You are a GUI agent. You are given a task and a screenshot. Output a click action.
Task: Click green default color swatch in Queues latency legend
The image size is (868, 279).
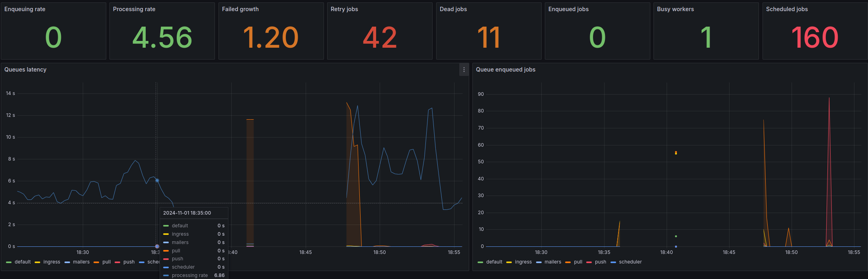tap(9, 262)
